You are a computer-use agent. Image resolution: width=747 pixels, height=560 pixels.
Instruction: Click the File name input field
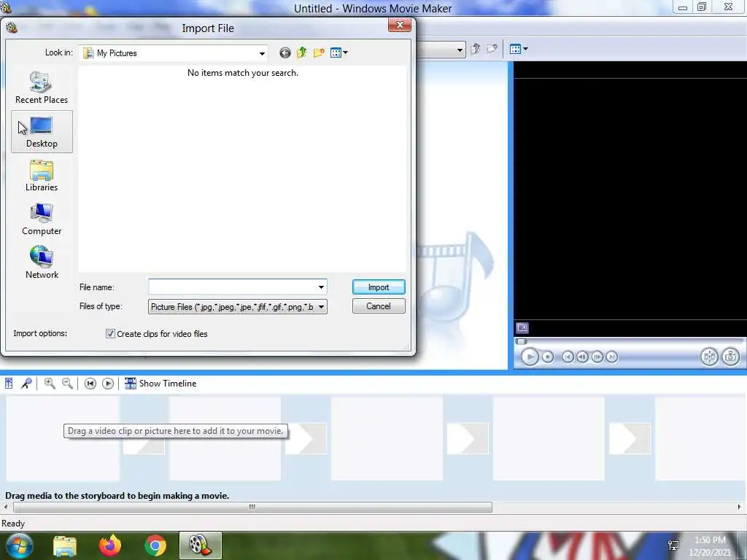tap(232, 287)
